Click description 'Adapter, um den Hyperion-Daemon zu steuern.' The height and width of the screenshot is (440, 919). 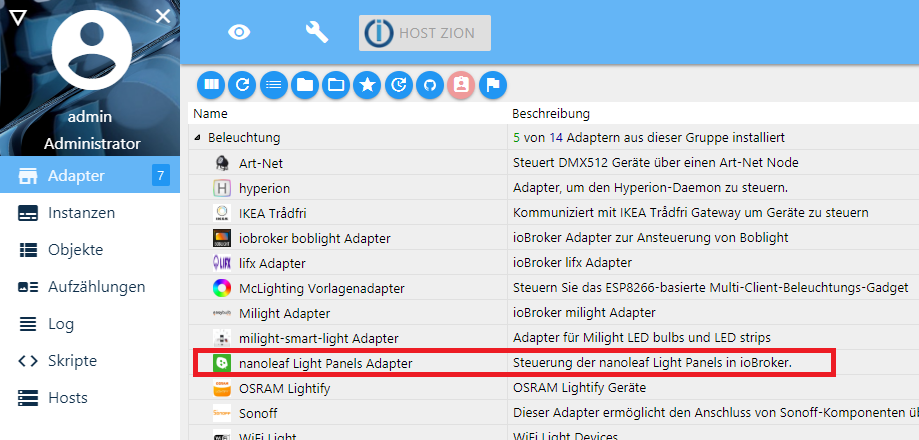tap(651, 188)
